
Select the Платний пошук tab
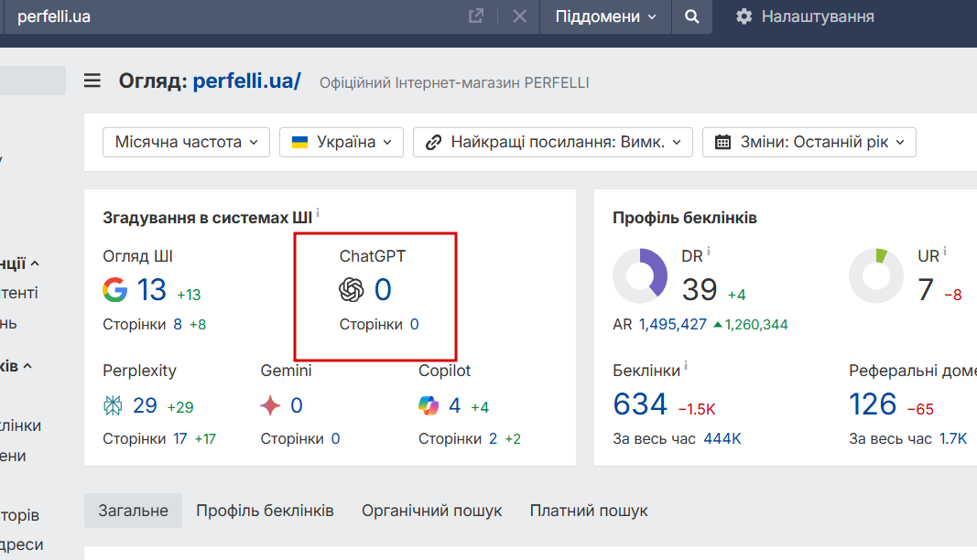589,511
